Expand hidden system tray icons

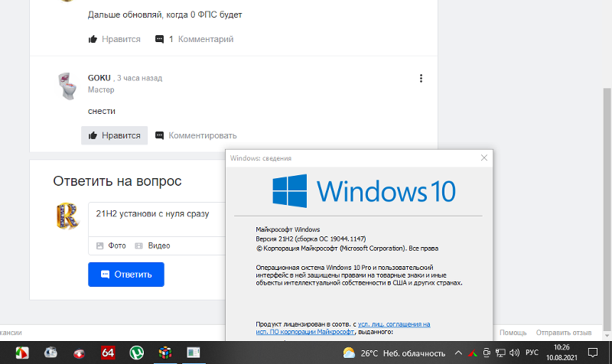click(x=458, y=353)
